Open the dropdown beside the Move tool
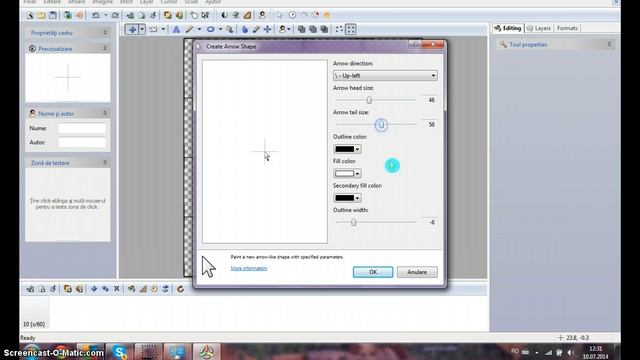 142,29
